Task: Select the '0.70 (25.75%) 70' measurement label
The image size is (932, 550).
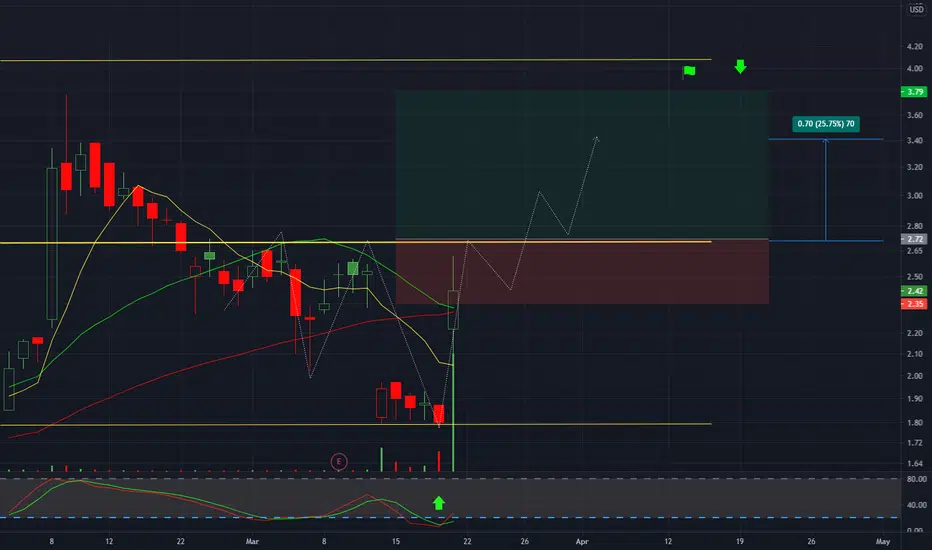Action: (x=826, y=124)
